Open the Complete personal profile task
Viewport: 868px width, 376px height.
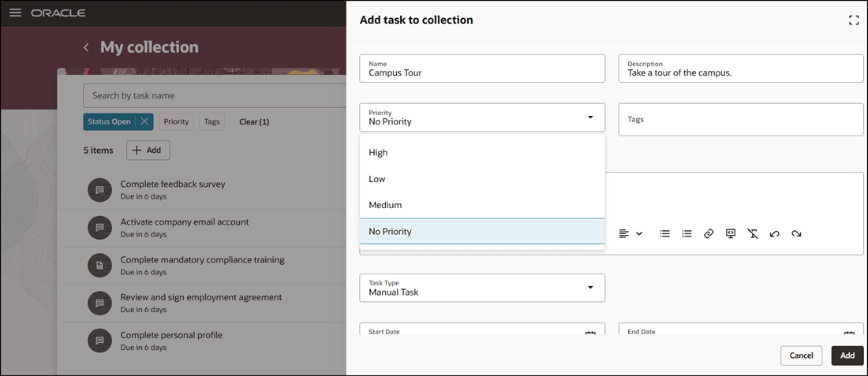click(x=171, y=335)
